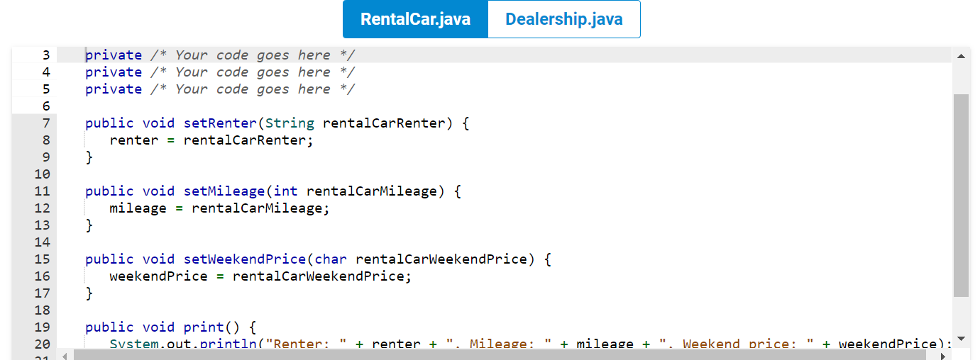Click the int keyword in setMileage
980x360 pixels.
285,191
